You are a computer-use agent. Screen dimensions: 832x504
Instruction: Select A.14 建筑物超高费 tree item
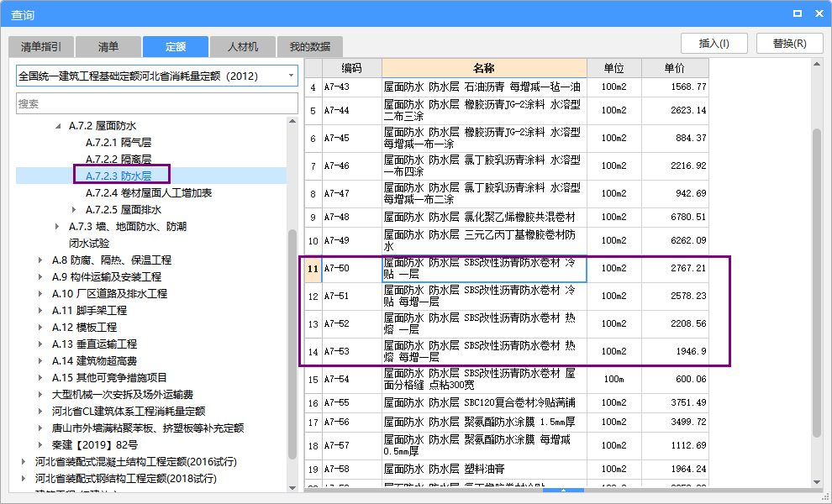pyautogui.click(x=94, y=361)
